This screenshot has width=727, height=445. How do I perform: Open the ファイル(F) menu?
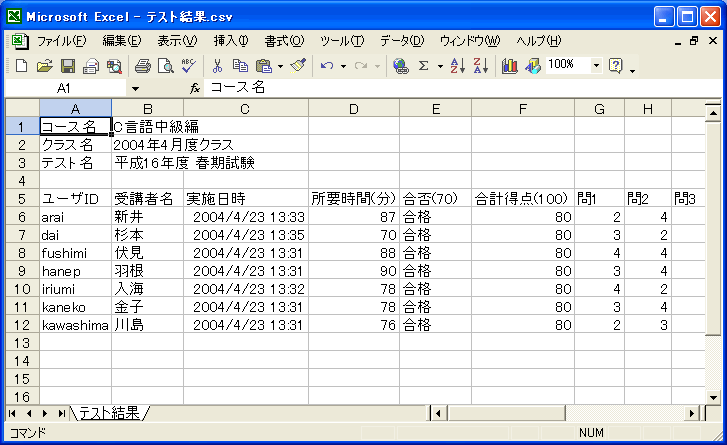pyautogui.click(x=62, y=41)
